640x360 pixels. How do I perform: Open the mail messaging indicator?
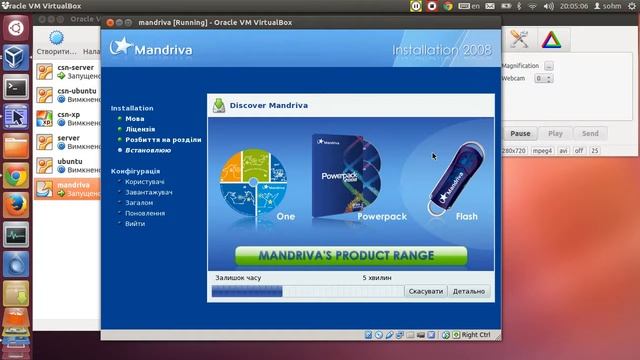click(490, 6)
